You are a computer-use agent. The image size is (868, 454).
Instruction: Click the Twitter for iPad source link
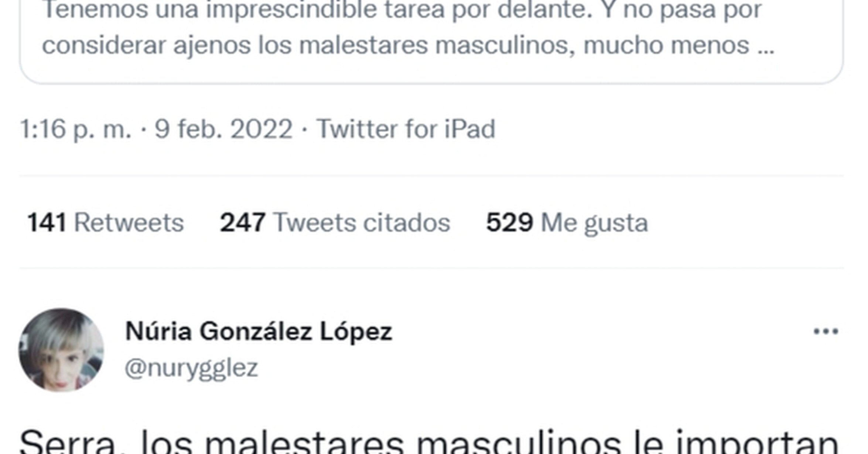tap(406, 129)
